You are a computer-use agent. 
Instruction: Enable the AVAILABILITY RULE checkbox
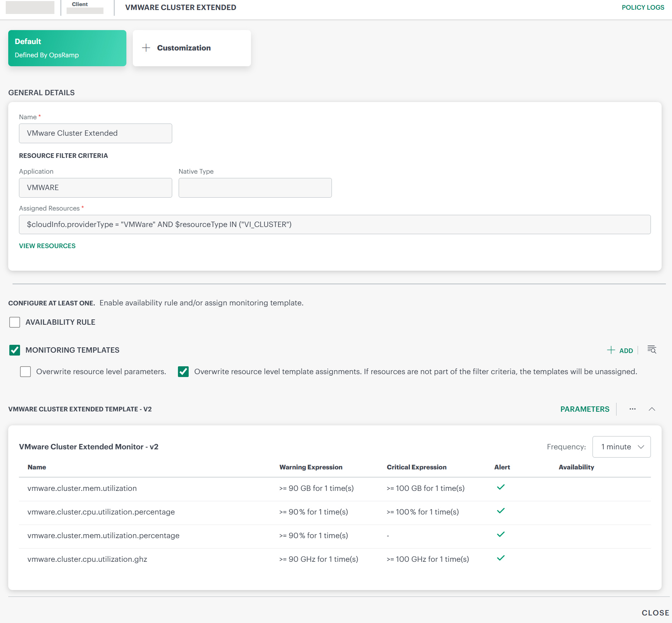pyautogui.click(x=14, y=322)
